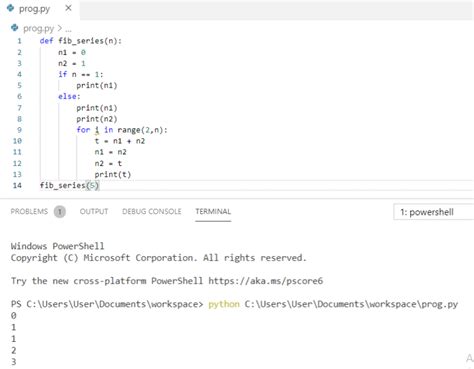This screenshot has width=474, height=369.
Task: Click prog.py in the breadcrumb path
Action: [x=38, y=29]
